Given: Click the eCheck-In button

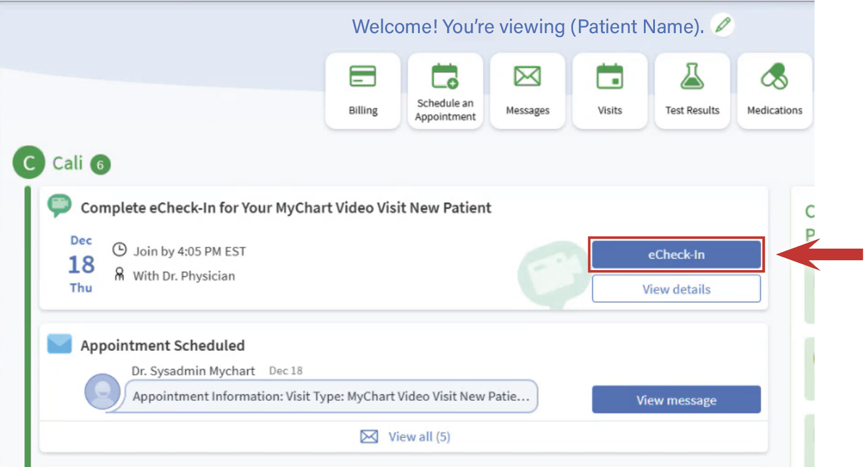Looking at the screenshot, I should pos(676,254).
